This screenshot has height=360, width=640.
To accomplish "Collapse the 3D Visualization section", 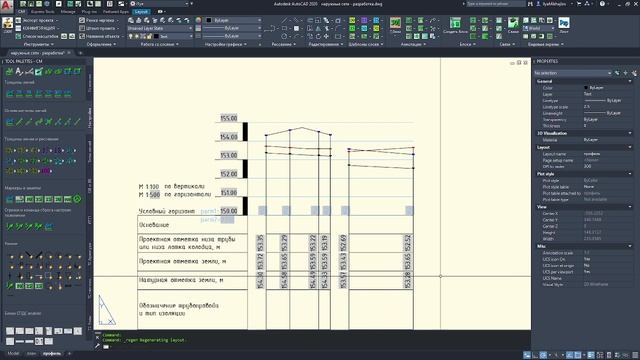I will (629, 133).
